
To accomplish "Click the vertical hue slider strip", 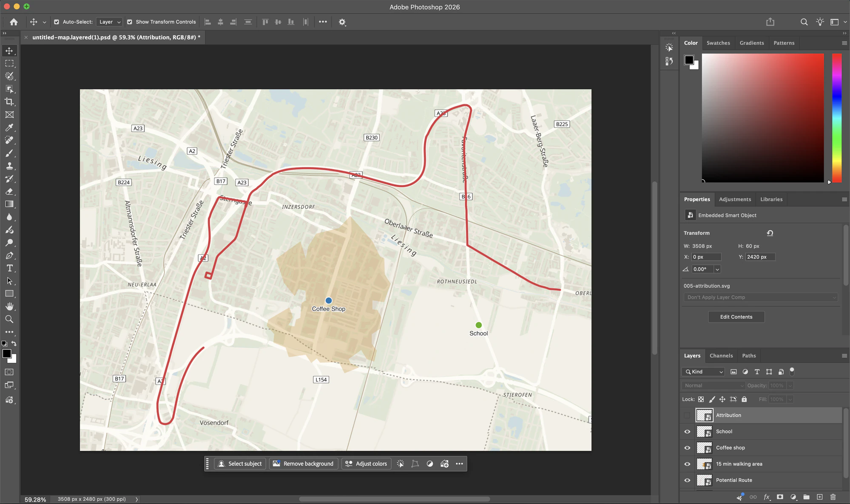I will click(x=836, y=118).
